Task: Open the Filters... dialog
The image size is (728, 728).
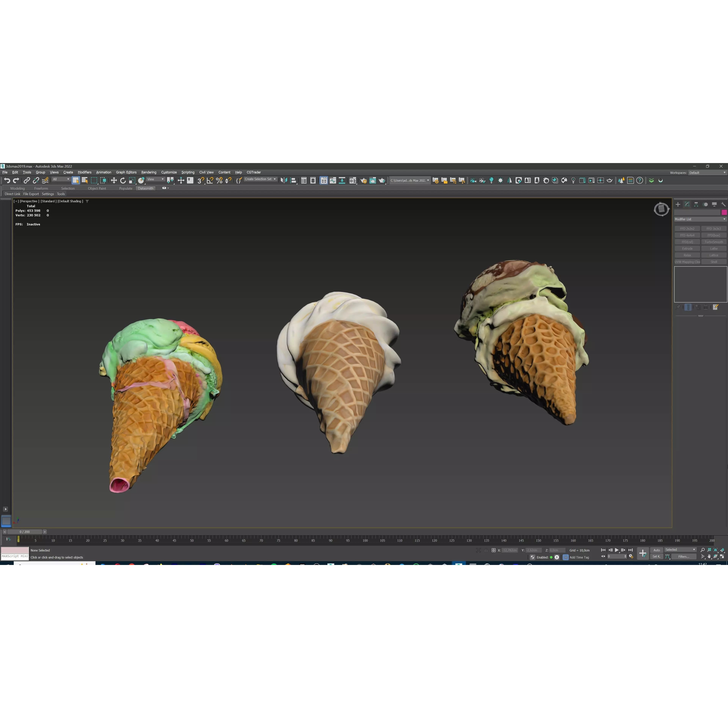Action: click(x=684, y=557)
